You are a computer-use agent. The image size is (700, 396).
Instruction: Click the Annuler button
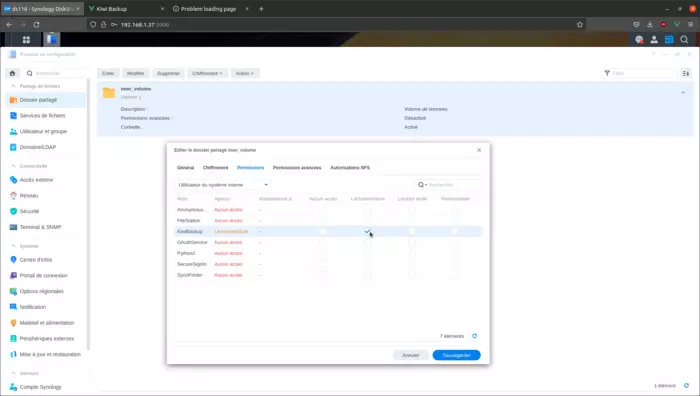(411, 355)
